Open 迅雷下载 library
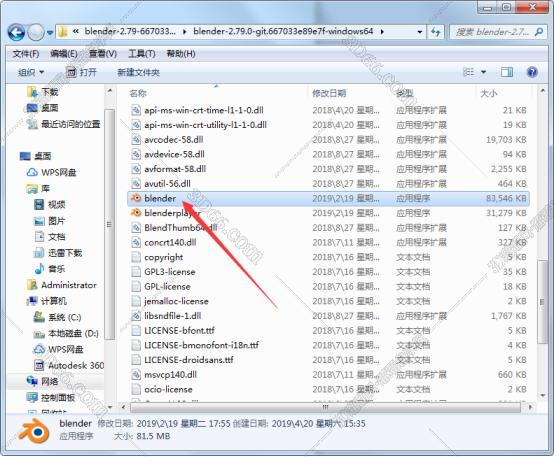This screenshot has height=457, width=554. (x=58, y=253)
